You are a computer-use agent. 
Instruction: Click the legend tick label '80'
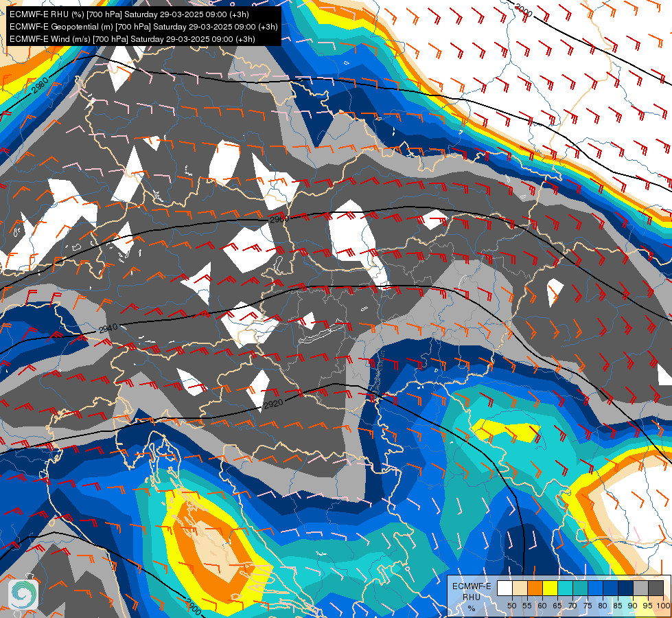603,606
